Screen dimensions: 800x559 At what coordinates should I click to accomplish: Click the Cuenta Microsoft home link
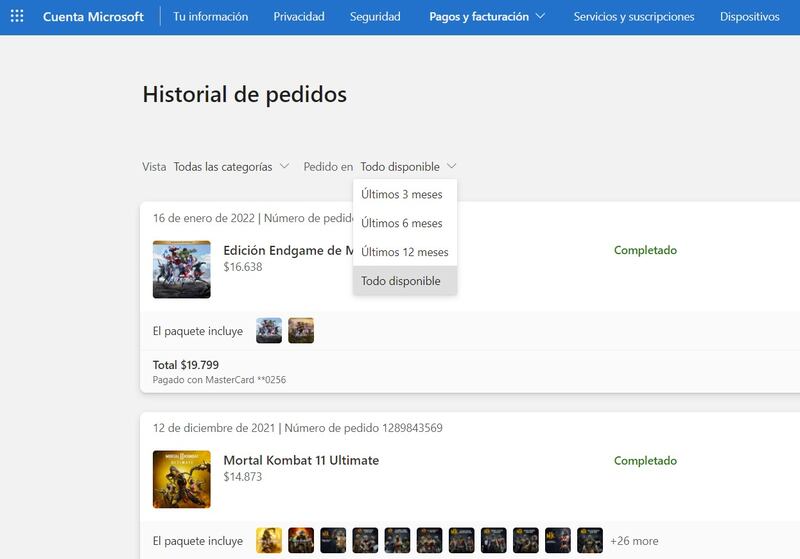click(93, 17)
